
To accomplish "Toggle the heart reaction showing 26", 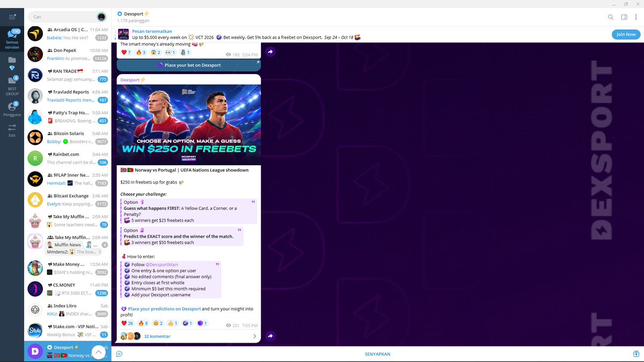I will click(x=127, y=323).
